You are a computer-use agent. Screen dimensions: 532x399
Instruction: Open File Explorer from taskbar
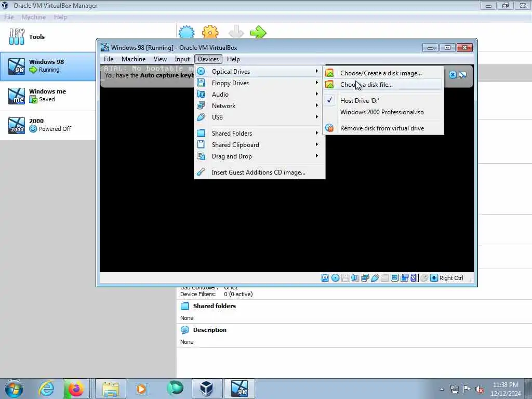click(111, 389)
